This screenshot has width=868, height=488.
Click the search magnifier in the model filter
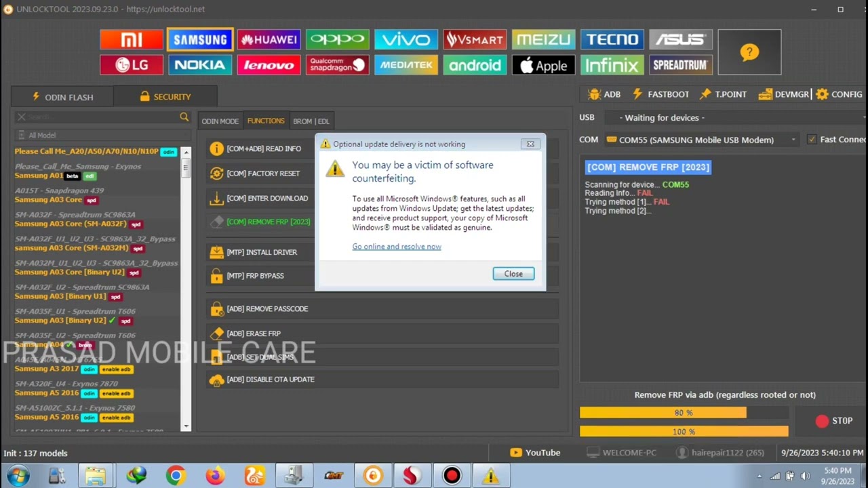(184, 117)
